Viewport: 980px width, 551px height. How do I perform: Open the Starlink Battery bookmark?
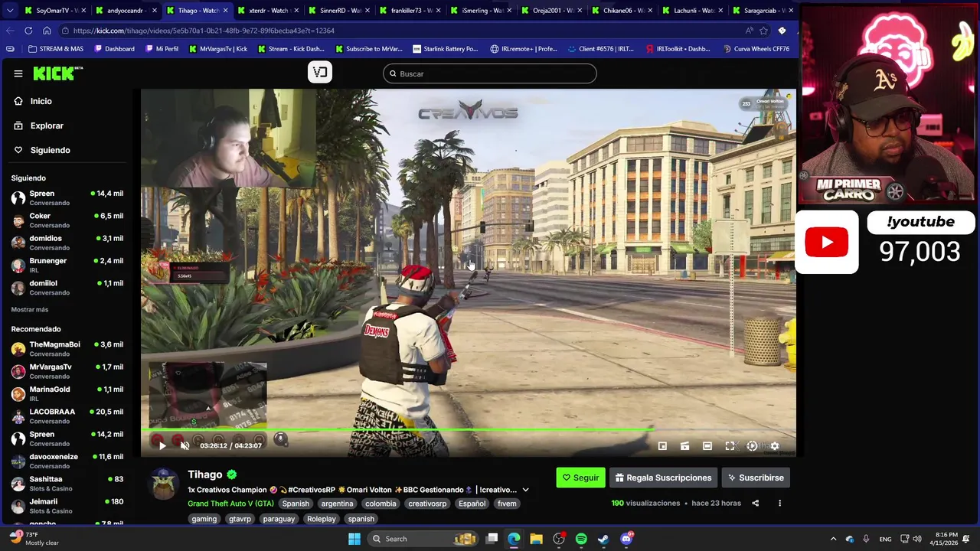coord(445,49)
